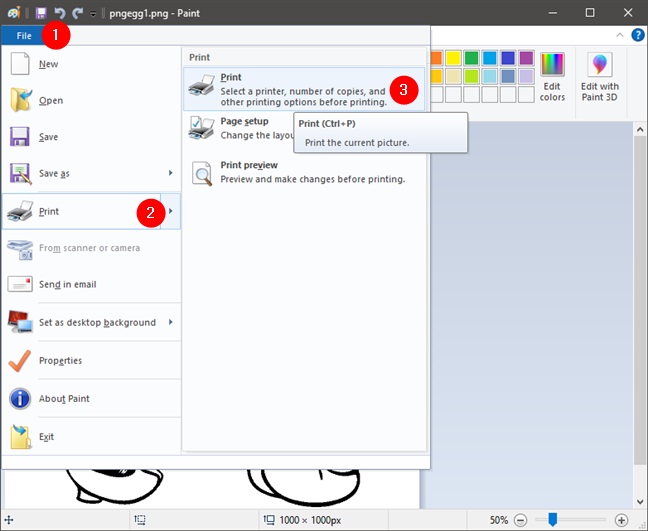The height and width of the screenshot is (531, 648).
Task: Select New in the File menu
Action: (91, 64)
